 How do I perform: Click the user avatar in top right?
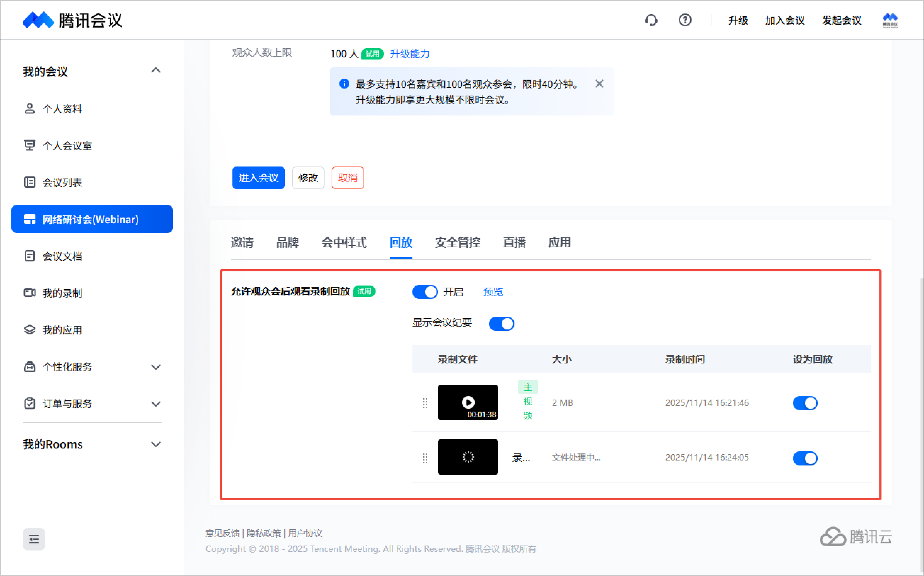[x=890, y=20]
